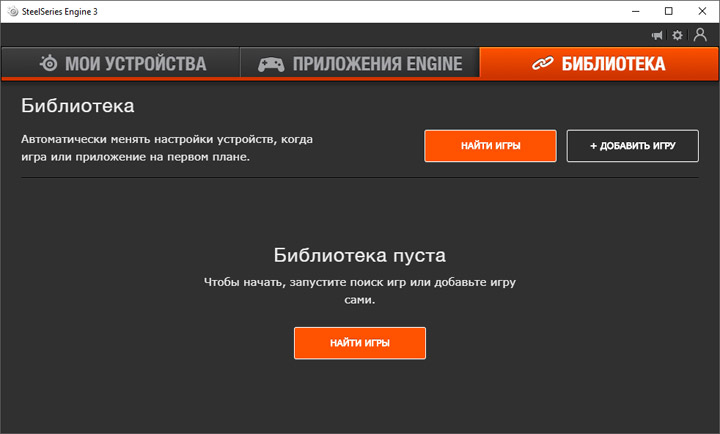720x434 pixels.
Task: Select the БИБЛИОТЕКА tab
Action: 599,63
